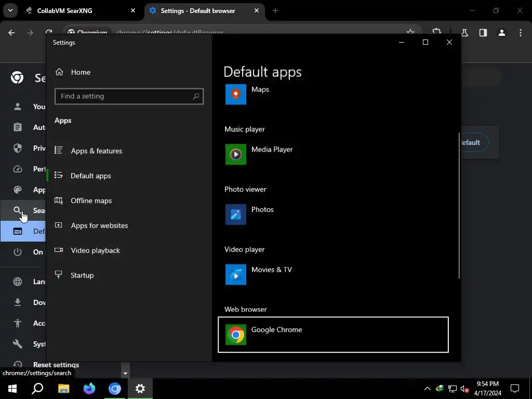Select Default browser in Chromium settings

click(23, 231)
